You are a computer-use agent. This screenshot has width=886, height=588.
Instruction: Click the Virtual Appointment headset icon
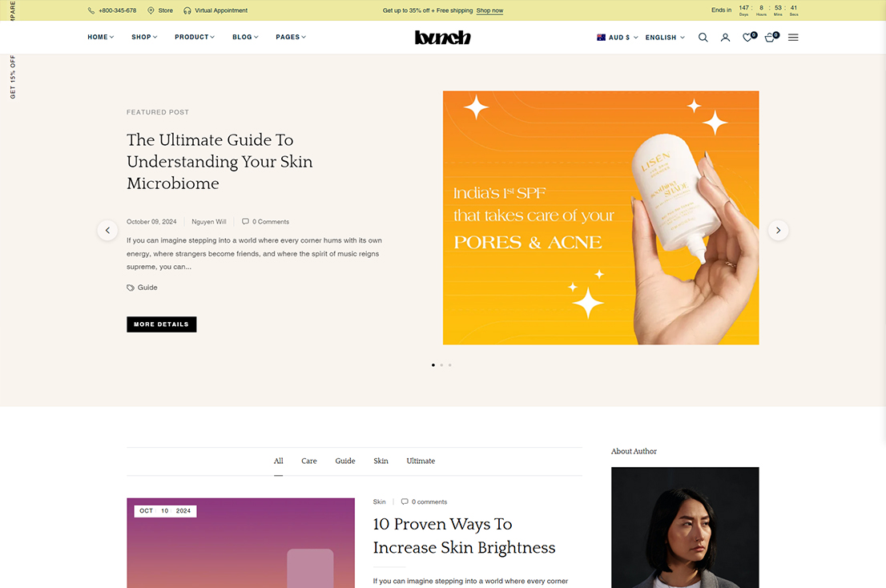pyautogui.click(x=187, y=10)
